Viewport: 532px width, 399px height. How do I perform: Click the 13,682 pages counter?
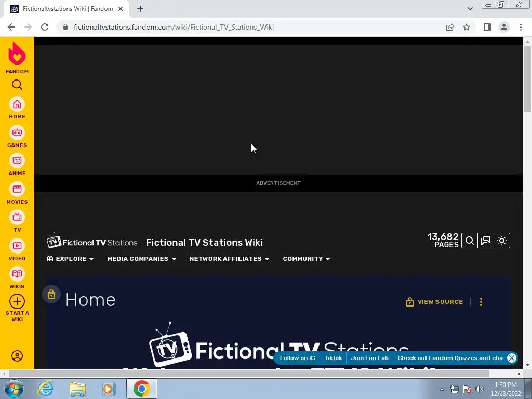443,240
